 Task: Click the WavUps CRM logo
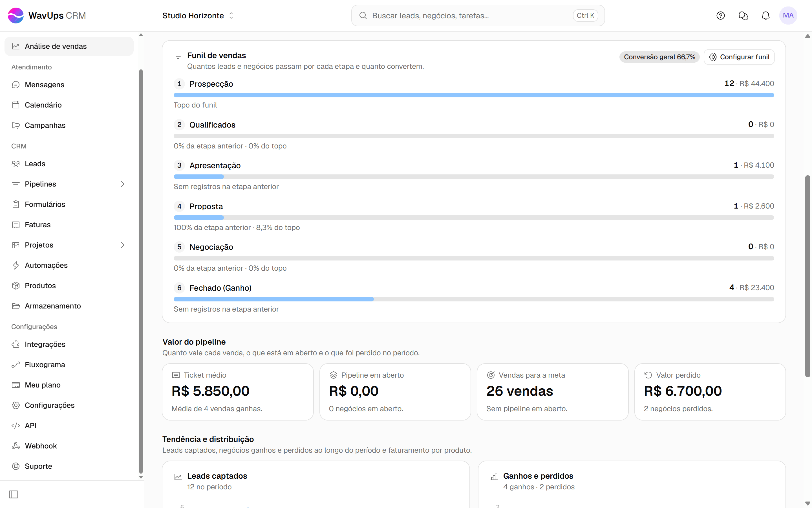(x=47, y=16)
